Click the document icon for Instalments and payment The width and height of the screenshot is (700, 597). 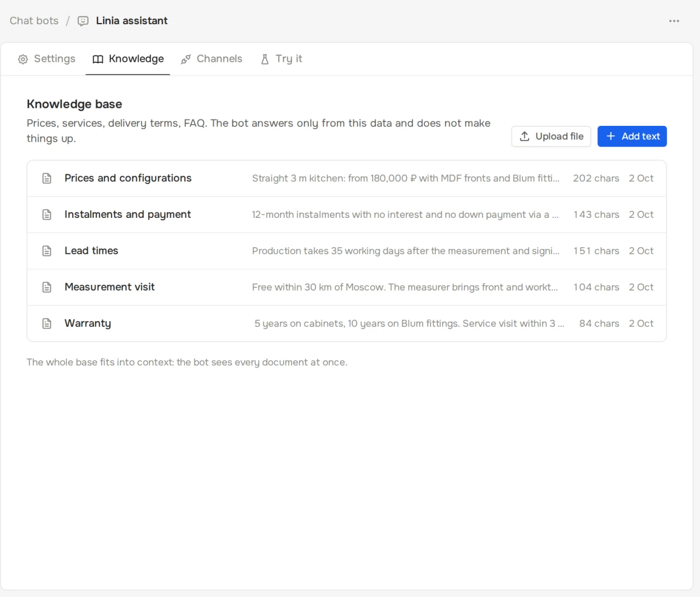click(x=47, y=215)
